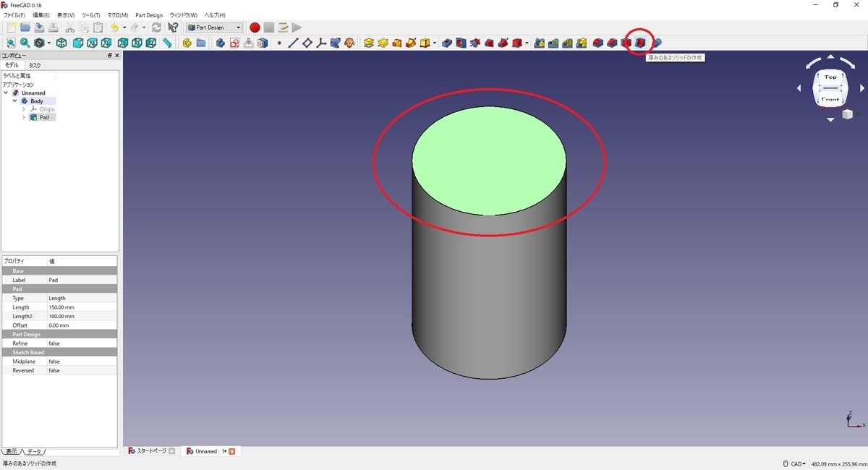Switch to the スタートページ tab

click(151, 451)
